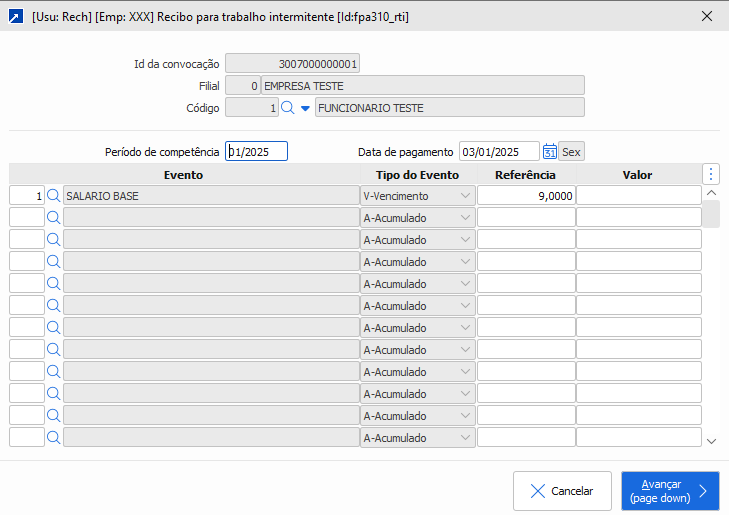Image resolution: width=729 pixels, height=515 pixels.
Task: Click the Período de competência input field
Action: [257, 152]
